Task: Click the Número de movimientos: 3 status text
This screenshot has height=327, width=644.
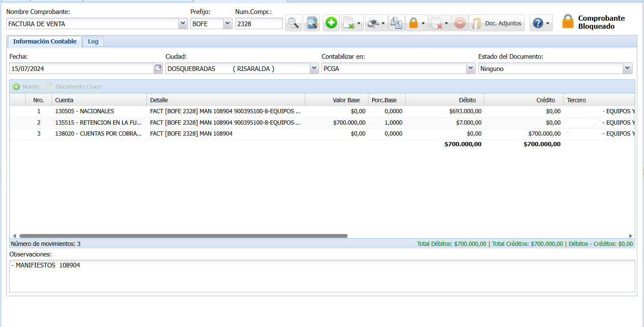Action: [x=46, y=244]
